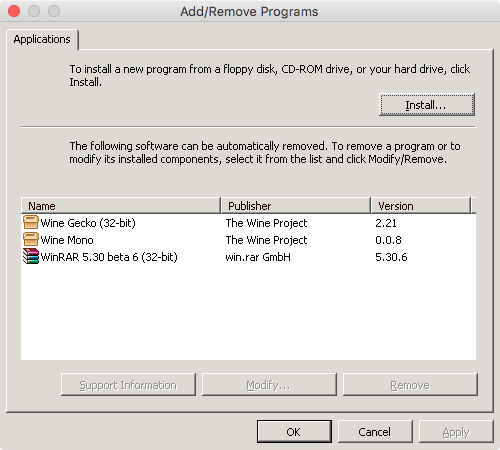Click the Remove button
Screen dimensions: 500x450
[x=410, y=385]
